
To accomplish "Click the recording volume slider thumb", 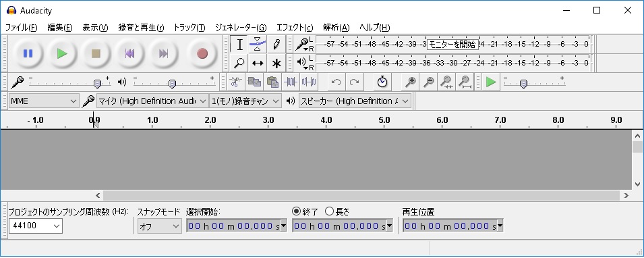I will [97, 84].
